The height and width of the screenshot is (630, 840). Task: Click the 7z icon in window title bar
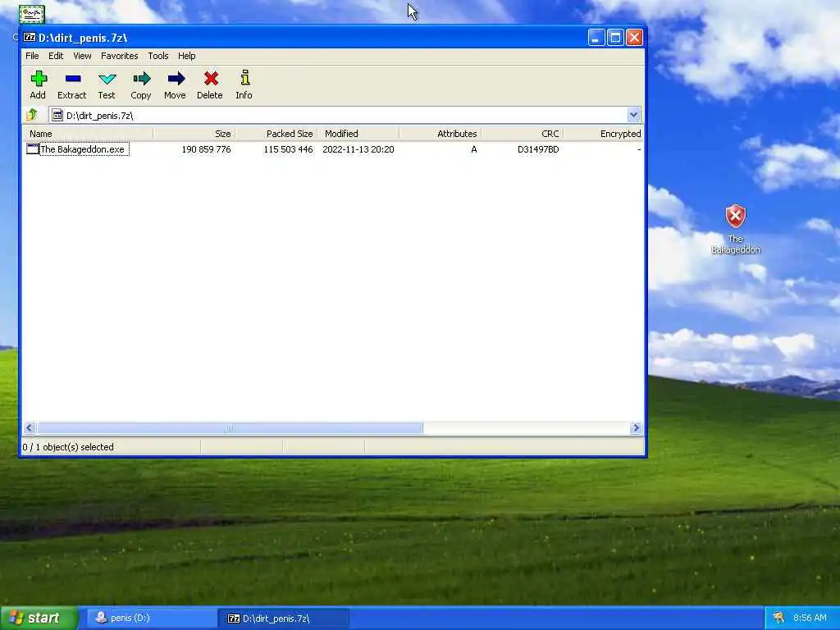(x=30, y=38)
